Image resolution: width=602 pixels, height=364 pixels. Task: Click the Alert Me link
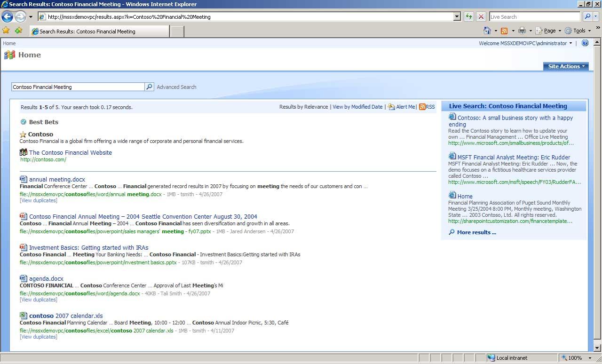tap(405, 107)
